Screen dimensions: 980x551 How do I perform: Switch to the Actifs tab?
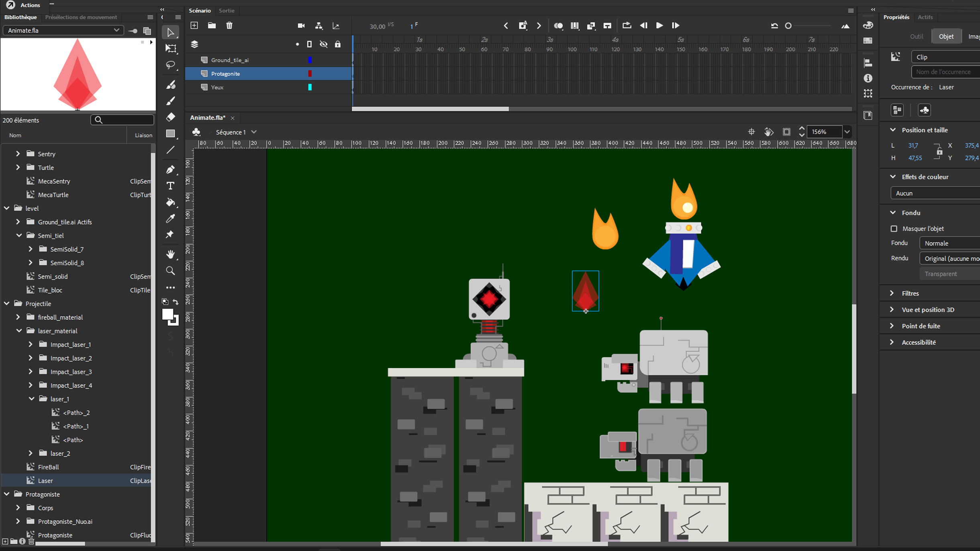point(925,17)
